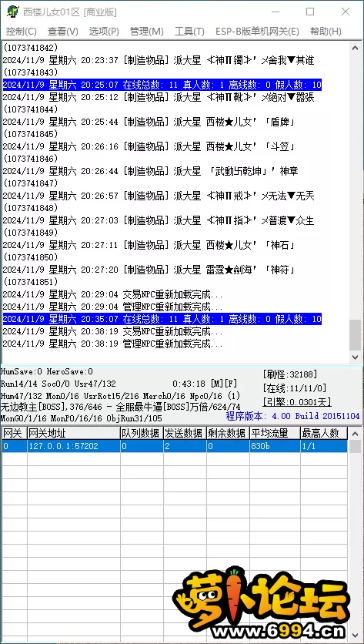
Task: Click the HumSave:0 HeroSave:0 status line
Action: [x=47, y=372]
